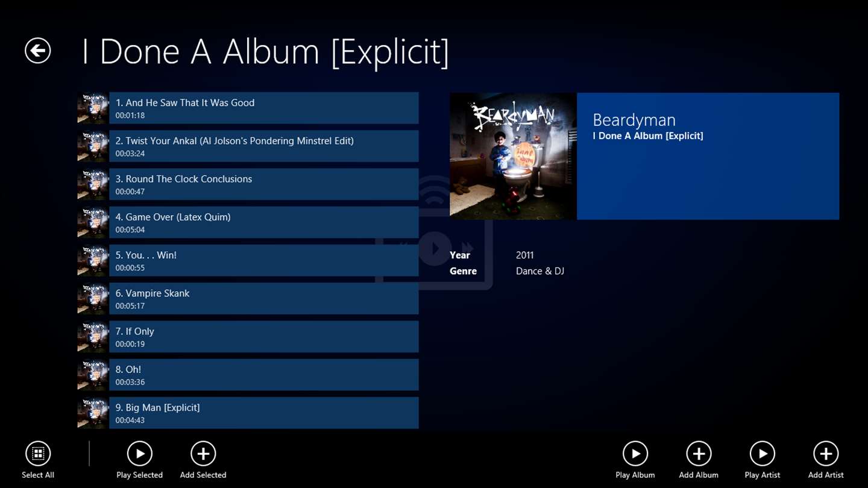Click the 2011 year value
Image resolution: width=868 pixels, height=488 pixels.
525,255
